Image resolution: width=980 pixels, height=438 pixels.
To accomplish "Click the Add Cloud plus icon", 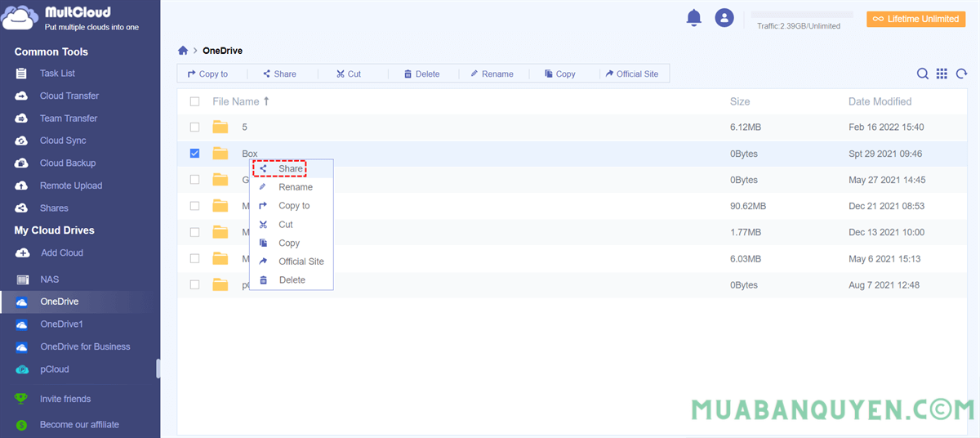I will [x=23, y=253].
